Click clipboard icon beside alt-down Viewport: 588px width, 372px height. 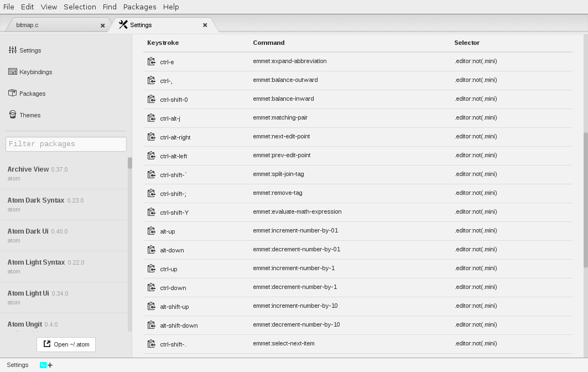[151, 250]
